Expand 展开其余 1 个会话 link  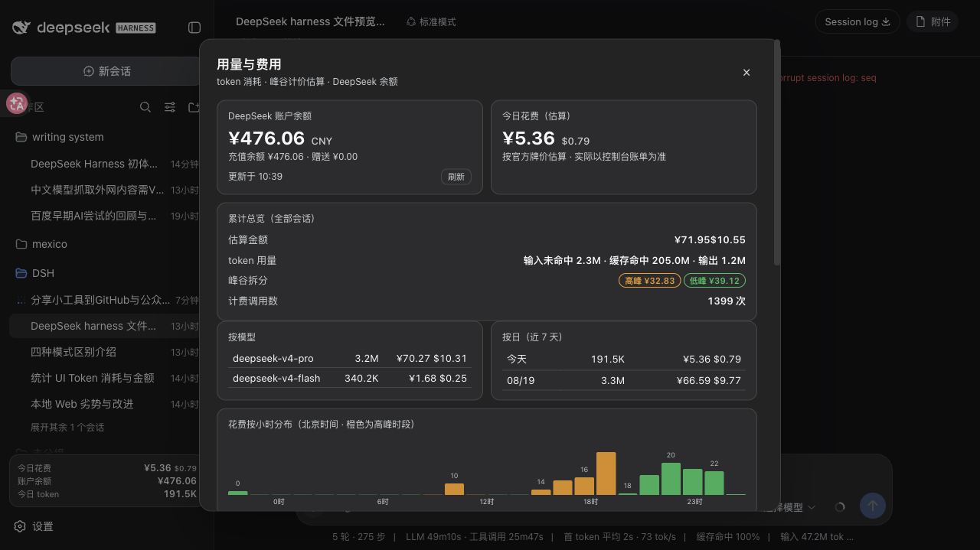coord(67,427)
